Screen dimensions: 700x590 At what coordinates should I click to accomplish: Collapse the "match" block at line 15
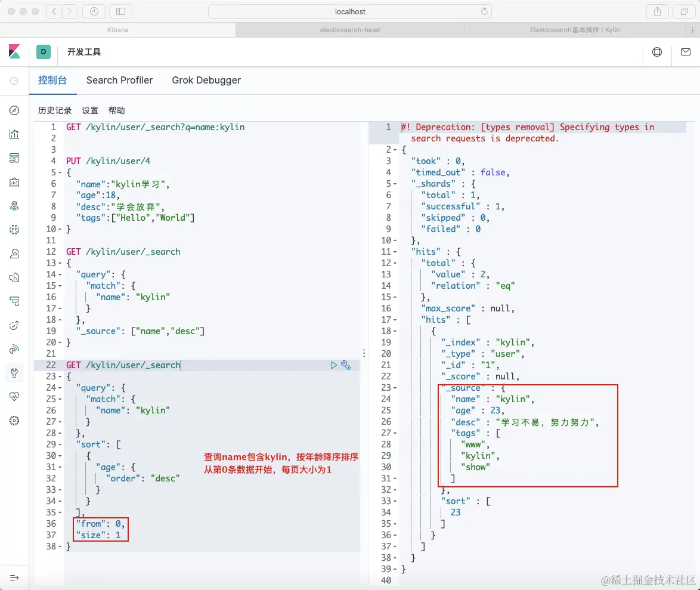[60, 286]
